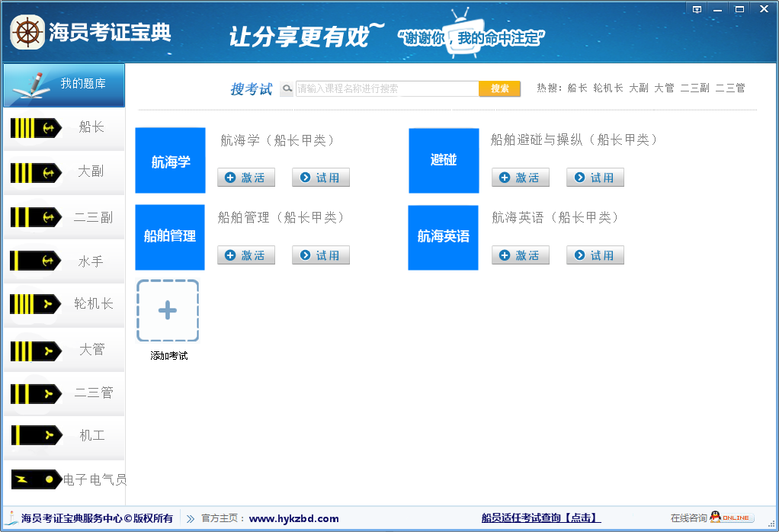Select 船长 in the sidebar
The image size is (779, 532).
point(64,128)
